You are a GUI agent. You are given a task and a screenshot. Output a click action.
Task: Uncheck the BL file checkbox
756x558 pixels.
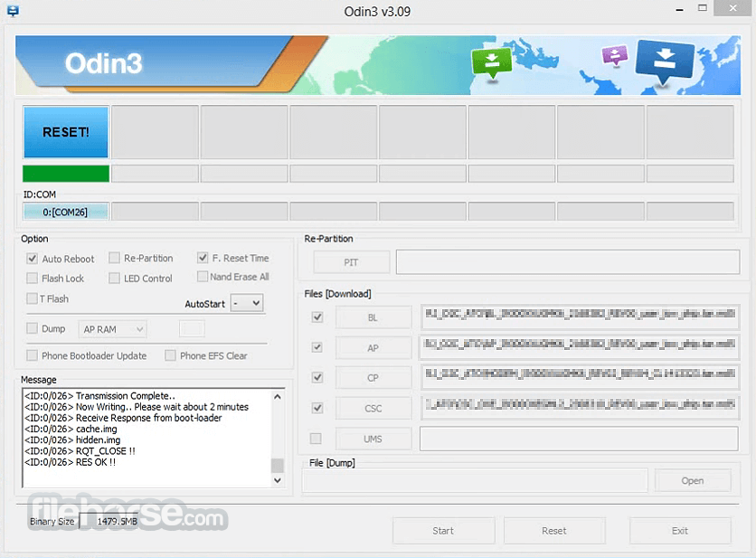coord(317,317)
